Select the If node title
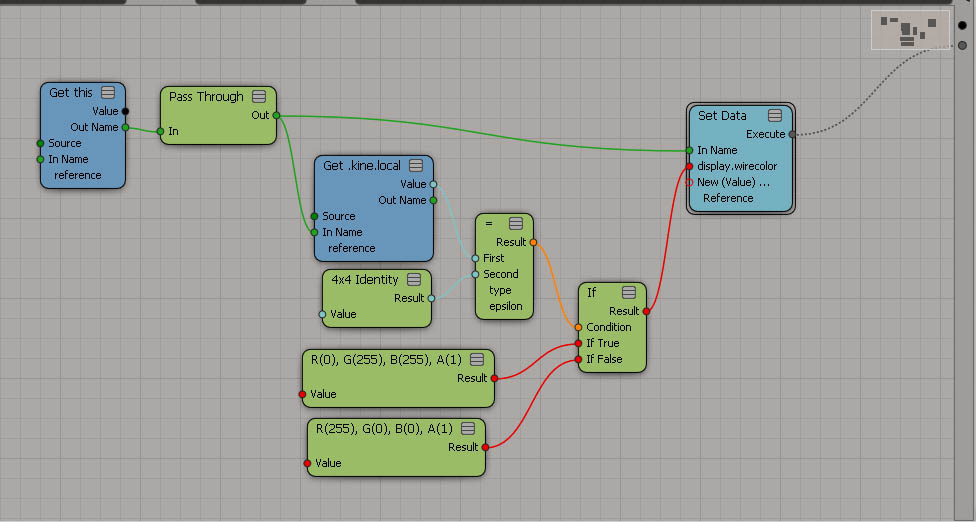Viewport: 976px width, 522px height. 591,292
